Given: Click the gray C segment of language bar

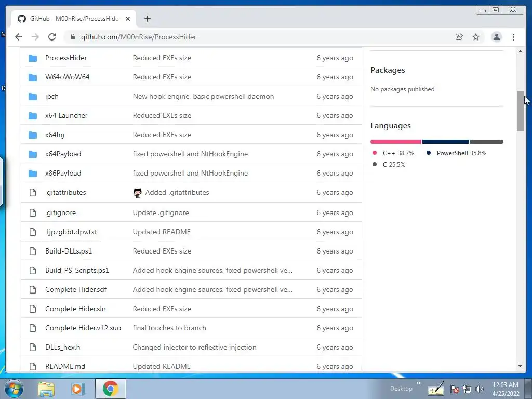Looking at the screenshot, I should (486, 142).
